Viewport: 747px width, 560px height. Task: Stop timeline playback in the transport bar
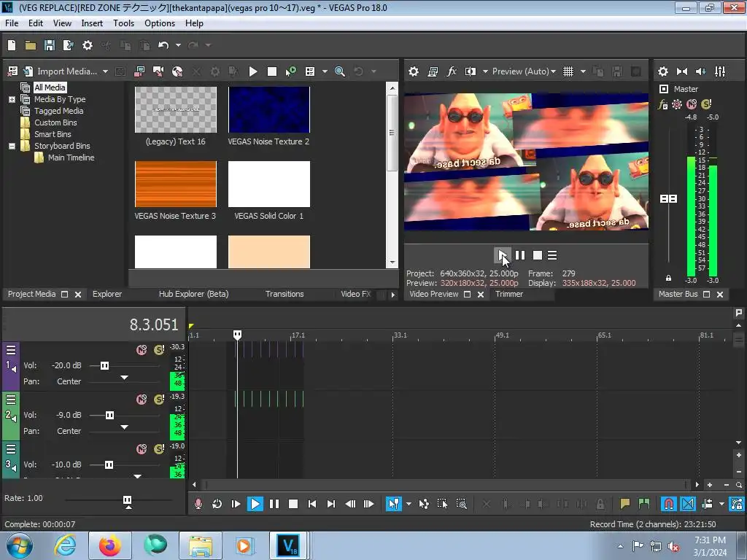click(x=293, y=504)
